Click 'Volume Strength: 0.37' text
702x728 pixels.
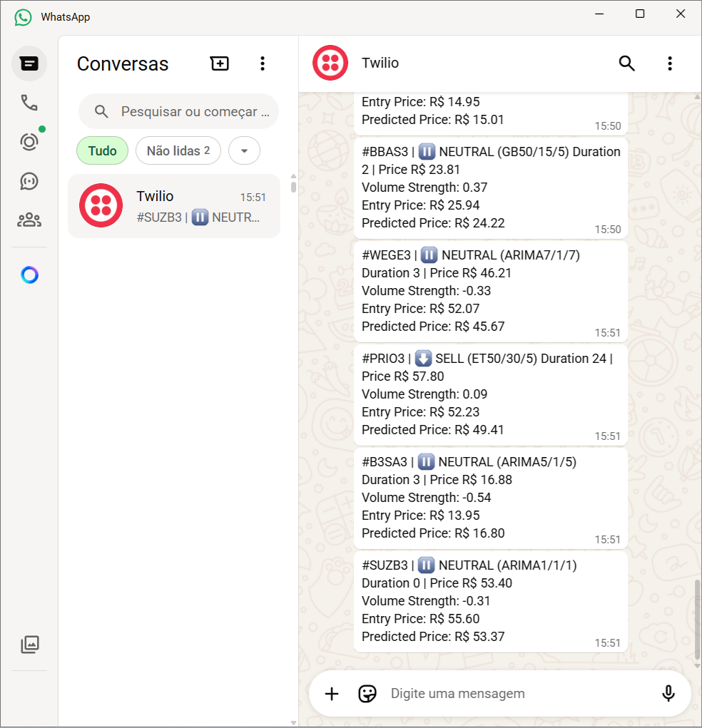point(424,188)
